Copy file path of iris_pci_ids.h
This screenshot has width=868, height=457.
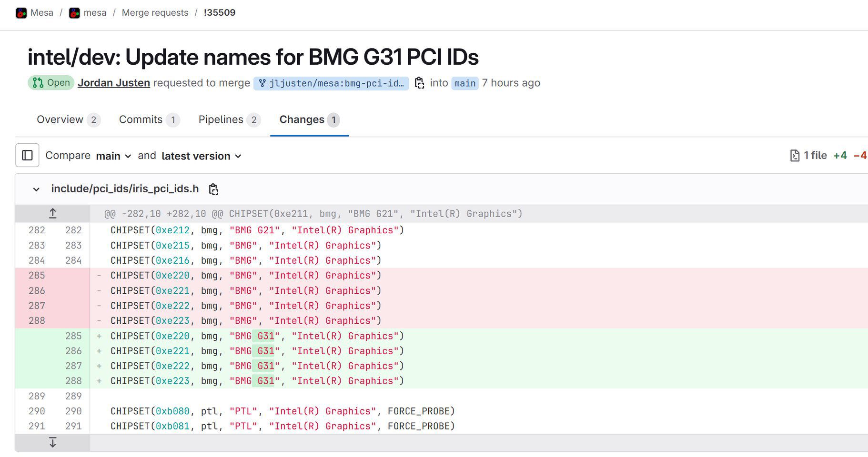coord(213,189)
